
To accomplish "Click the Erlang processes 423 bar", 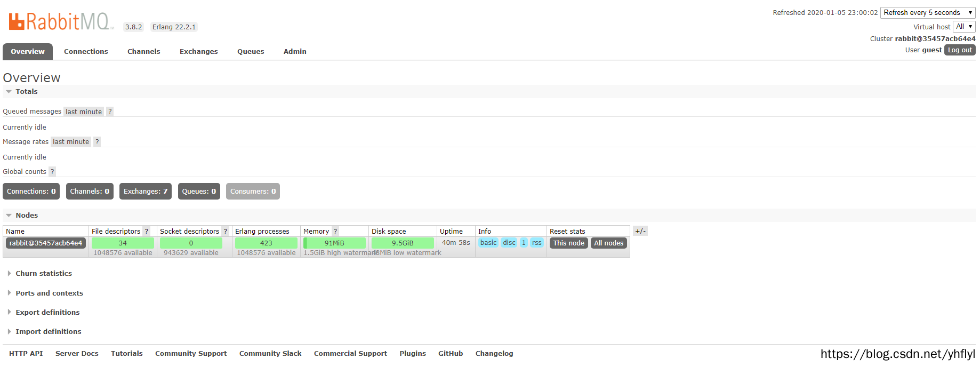I will (266, 243).
